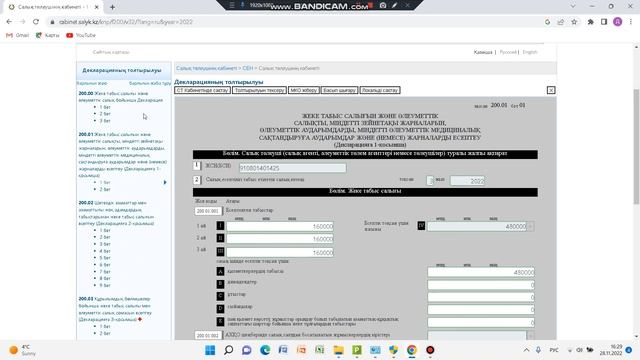This screenshot has height=360, width=640.
Task: Open the Chrome three-dot menu
Action: pos(631,22)
